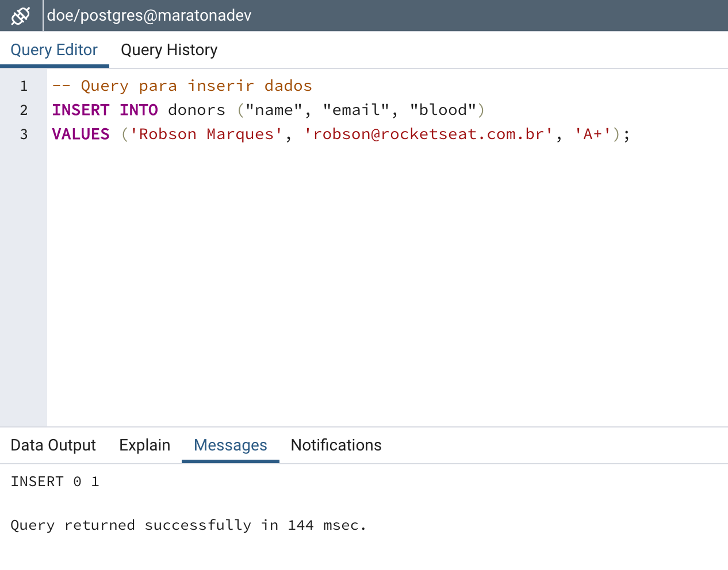Click the INSERT keyword in editor
The height and width of the screenshot is (570, 728).
pos(81,110)
